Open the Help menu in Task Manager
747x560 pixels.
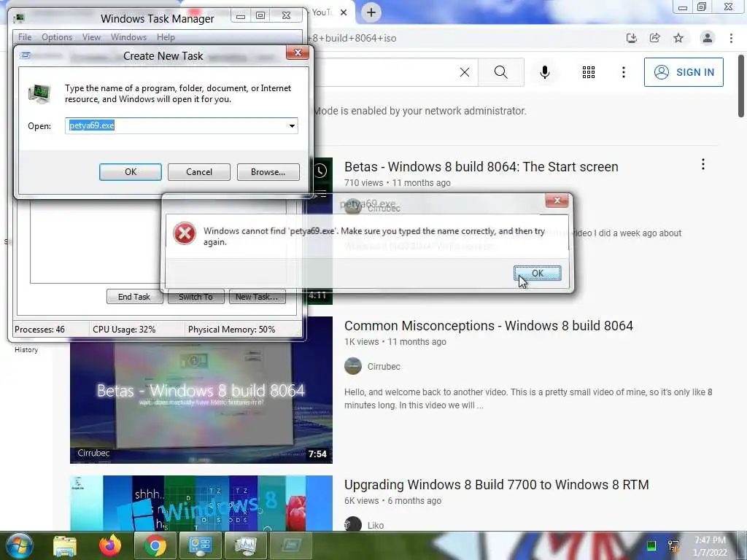pos(166,37)
